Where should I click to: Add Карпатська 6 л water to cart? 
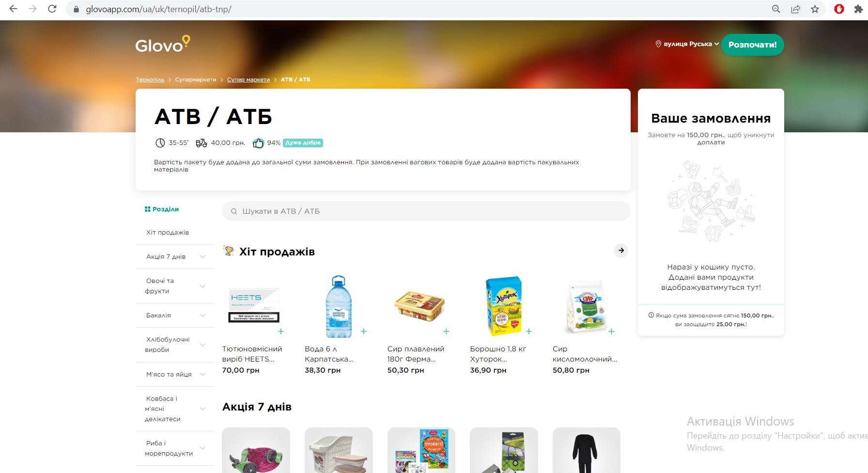364,331
